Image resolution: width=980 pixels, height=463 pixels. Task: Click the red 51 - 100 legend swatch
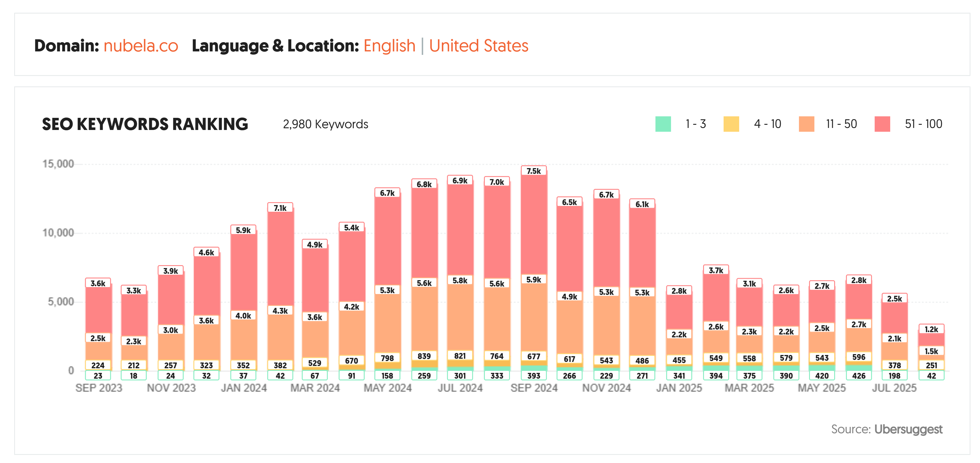pyautogui.click(x=882, y=124)
